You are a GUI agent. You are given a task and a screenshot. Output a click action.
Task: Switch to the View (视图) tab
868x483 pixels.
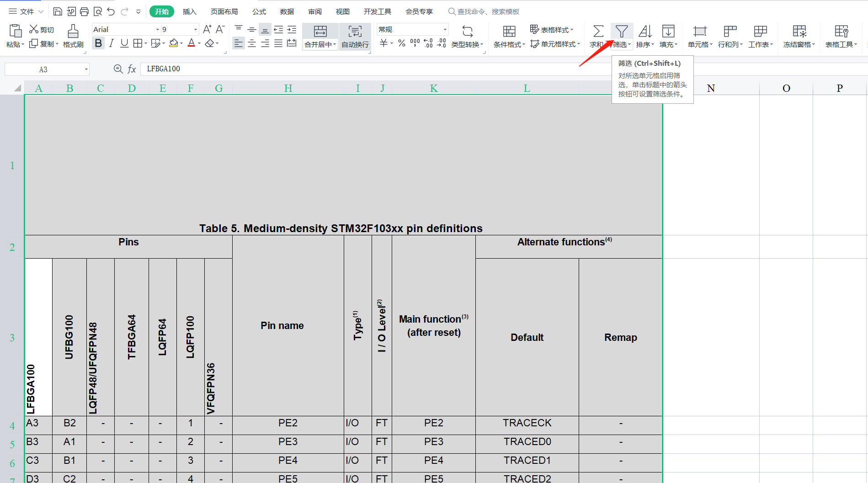tap(343, 11)
